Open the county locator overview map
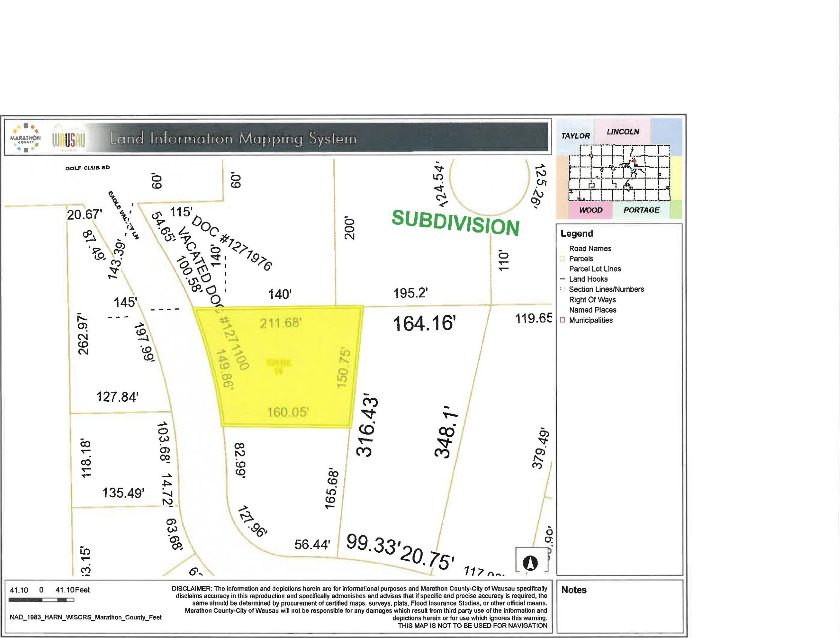This screenshot has width=840, height=638. pyautogui.click(x=619, y=169)
